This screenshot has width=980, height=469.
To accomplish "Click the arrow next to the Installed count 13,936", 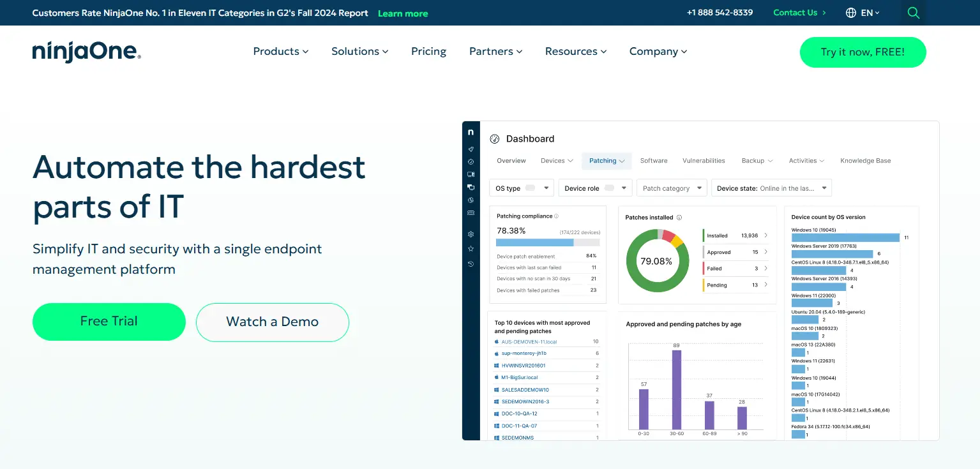I will [765, 235].
